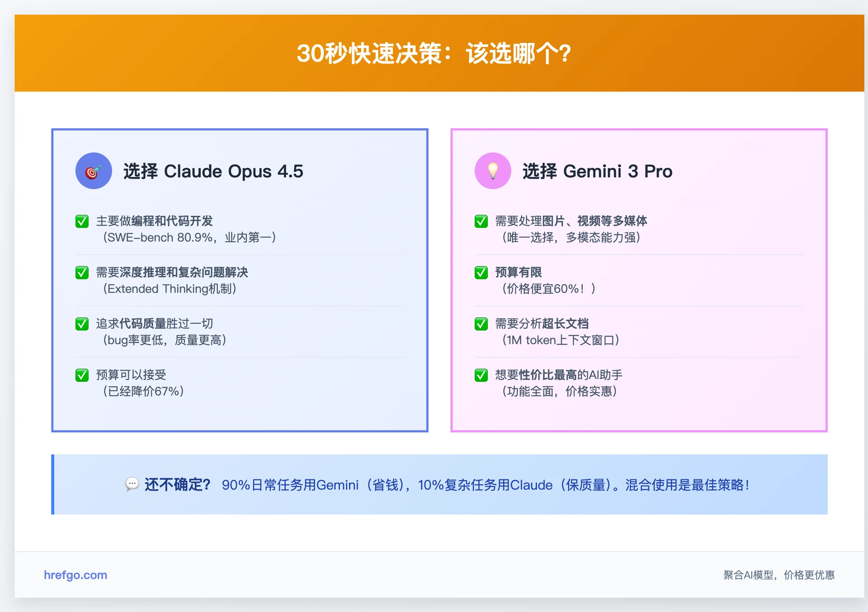Click the 聚合AI模型，价格更优惠 footer text

pos(778,575)
